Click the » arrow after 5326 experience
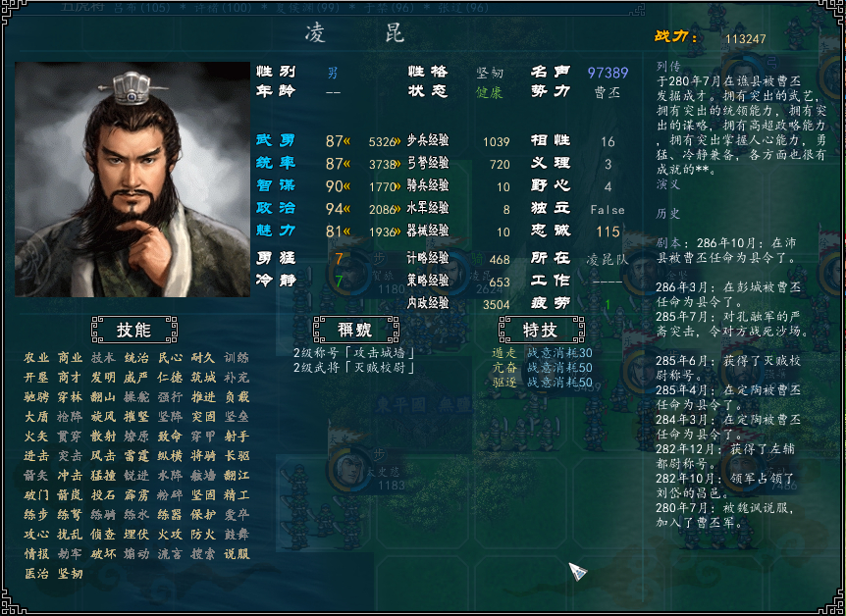The width and height of the screenshot is (846, 616). tap(397, 142)
